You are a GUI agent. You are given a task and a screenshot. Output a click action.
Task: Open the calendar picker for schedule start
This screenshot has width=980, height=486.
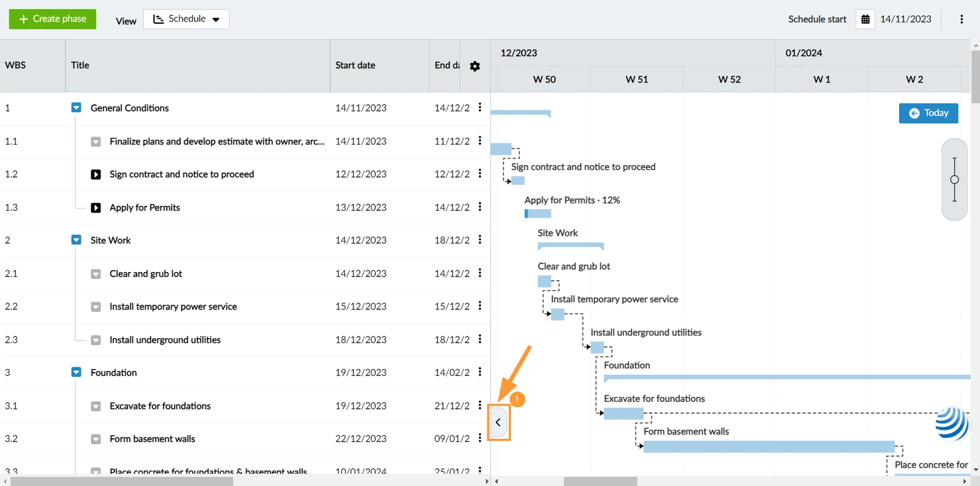click(x=865, y=19)
